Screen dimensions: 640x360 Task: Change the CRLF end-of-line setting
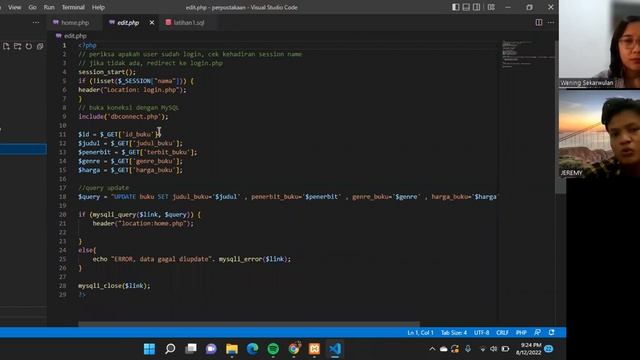click(x=502, y=333)
